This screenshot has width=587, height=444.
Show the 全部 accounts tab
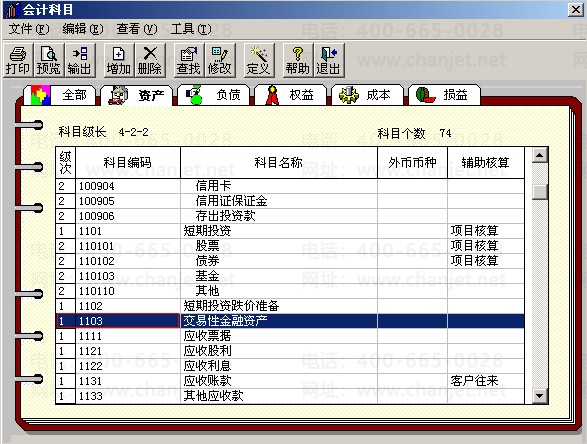click(x=60, y=95)
